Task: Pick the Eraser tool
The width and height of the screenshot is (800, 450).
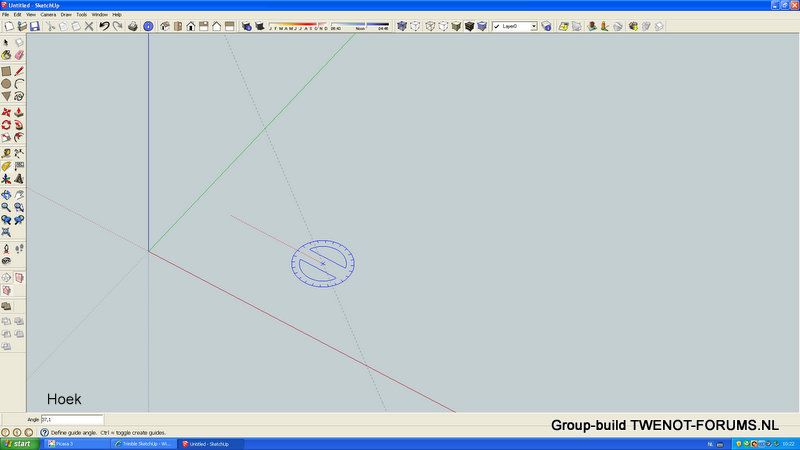Action: tap(19, 55)
